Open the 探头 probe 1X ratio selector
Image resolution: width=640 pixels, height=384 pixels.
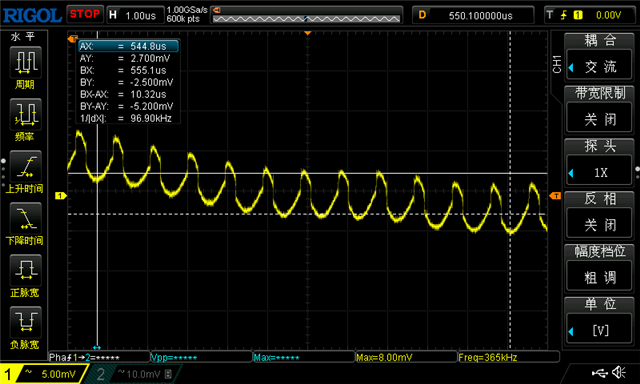[599, 172]
